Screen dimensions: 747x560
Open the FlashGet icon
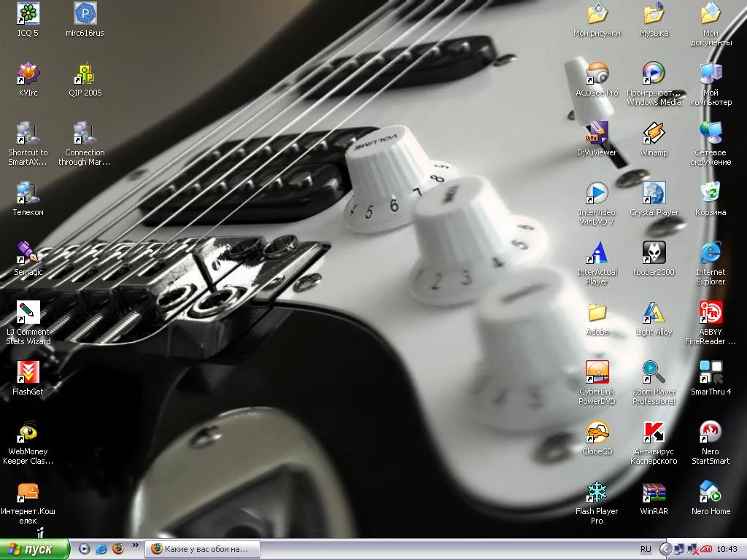coord(28,373)
